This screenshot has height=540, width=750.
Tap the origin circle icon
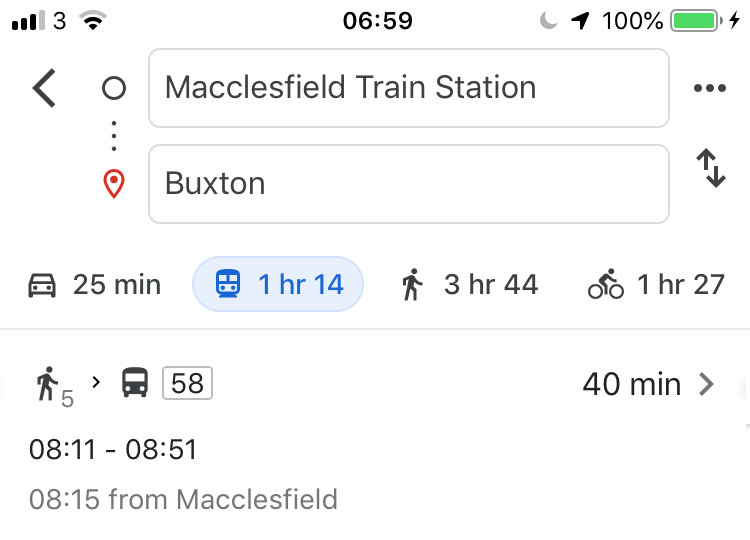[x=114, y=88]
